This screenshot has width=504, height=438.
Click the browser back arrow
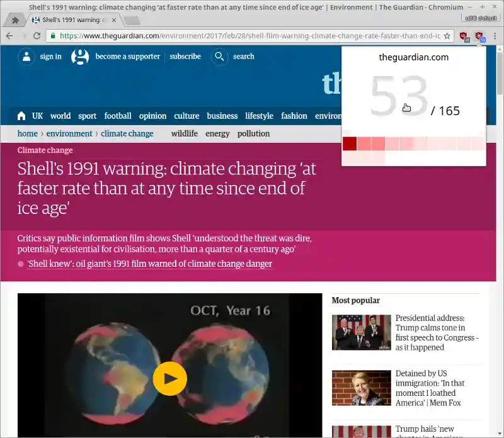coord(9,36)
